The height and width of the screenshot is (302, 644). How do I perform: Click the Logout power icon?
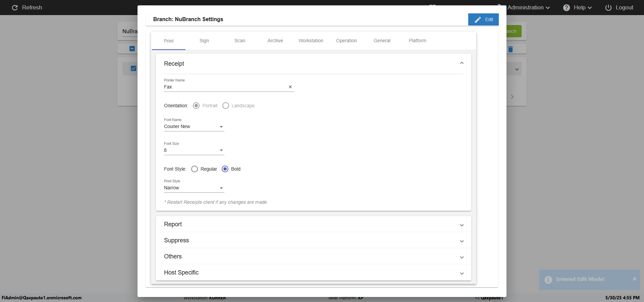click(x=608, y=8)
